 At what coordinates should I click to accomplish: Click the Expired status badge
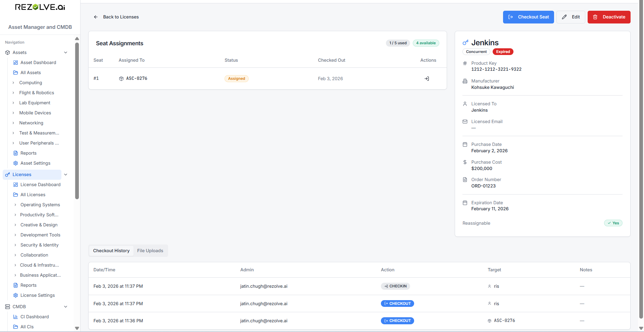[503, 52]
